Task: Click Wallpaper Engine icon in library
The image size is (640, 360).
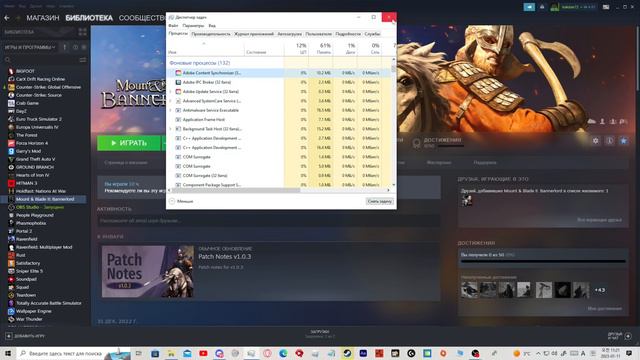Action: [x=11, y=311]
